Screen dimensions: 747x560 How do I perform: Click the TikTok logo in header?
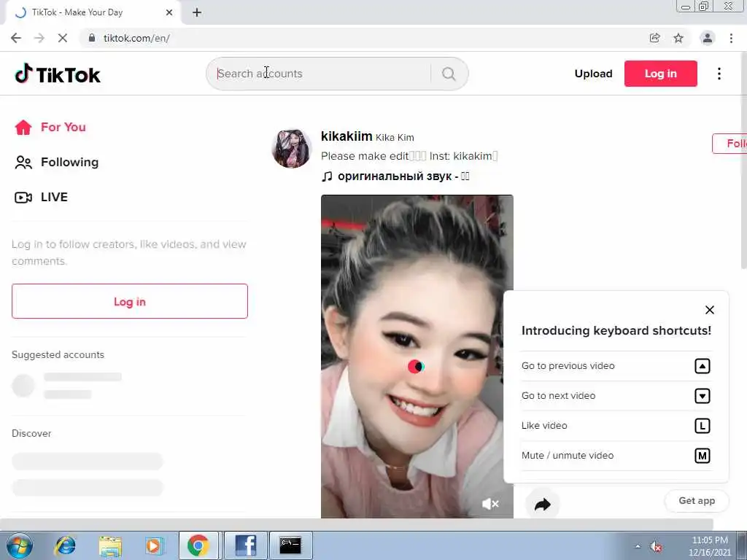point(58,74)
